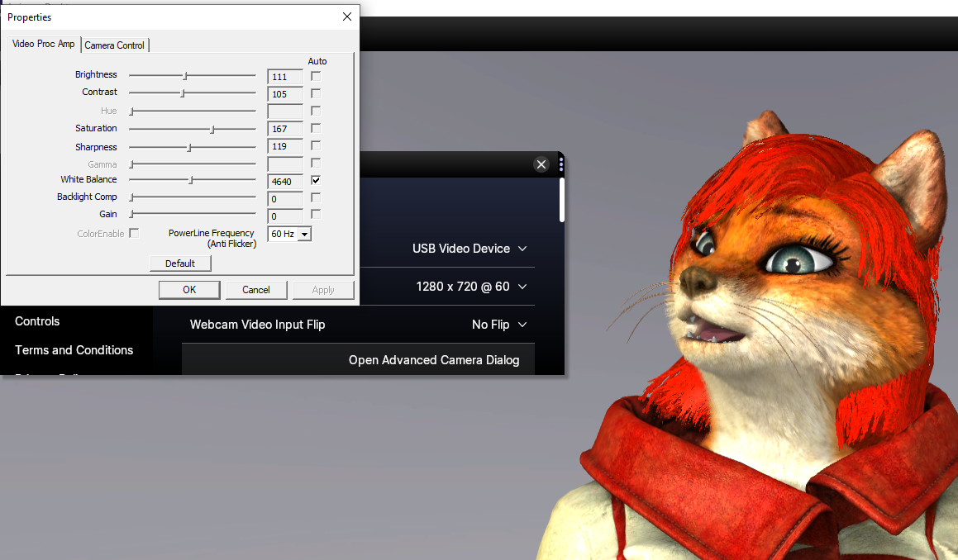Adjust the Brightness slider
958x560 pixels.
[193, 76]
